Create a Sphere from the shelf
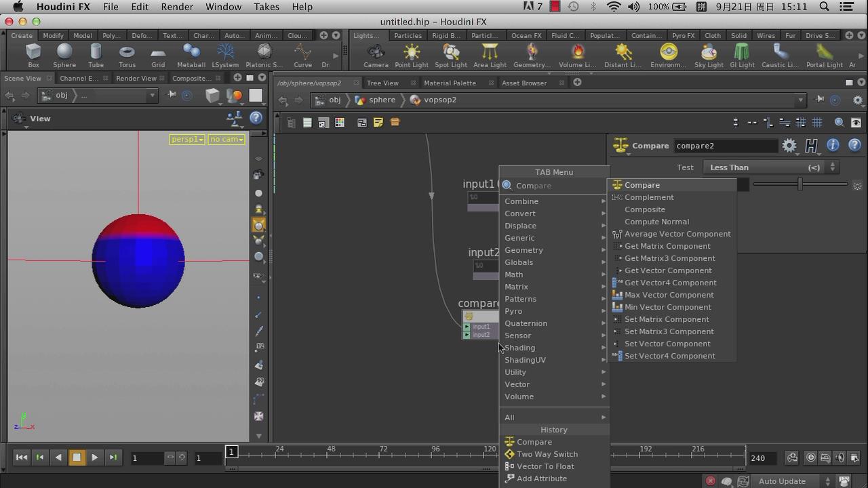The width and height of the screenshot is (868, 488). (64, 56)
